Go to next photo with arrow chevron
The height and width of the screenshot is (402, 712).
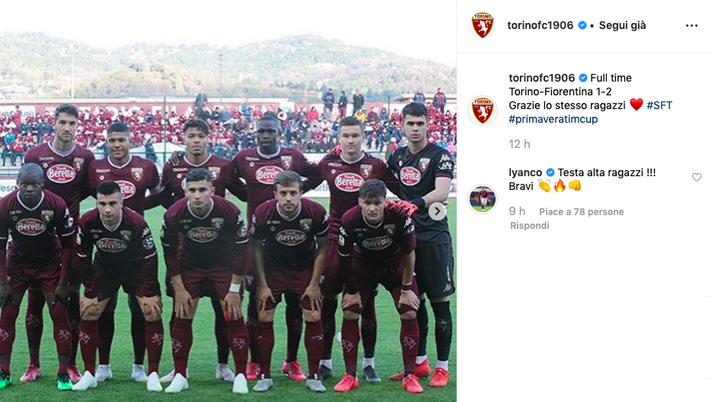[437, 211]
